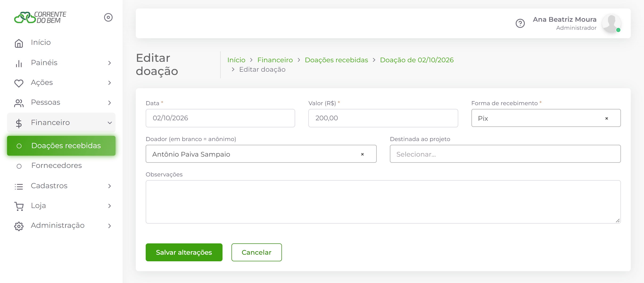Click the Financeiro dollar sign icon
The width and height of the screenshot is (644, 283).
pos(19,123)
